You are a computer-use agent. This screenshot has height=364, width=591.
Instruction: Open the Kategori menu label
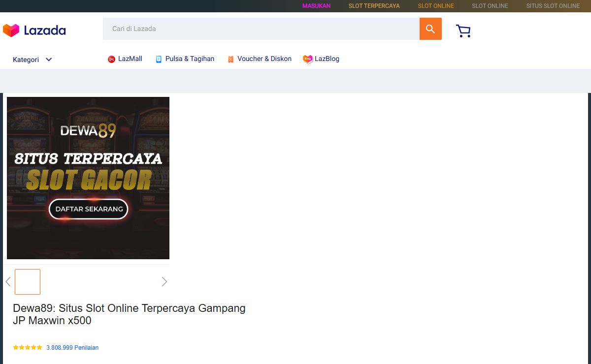pyautogui.click(x=26, y=60)
